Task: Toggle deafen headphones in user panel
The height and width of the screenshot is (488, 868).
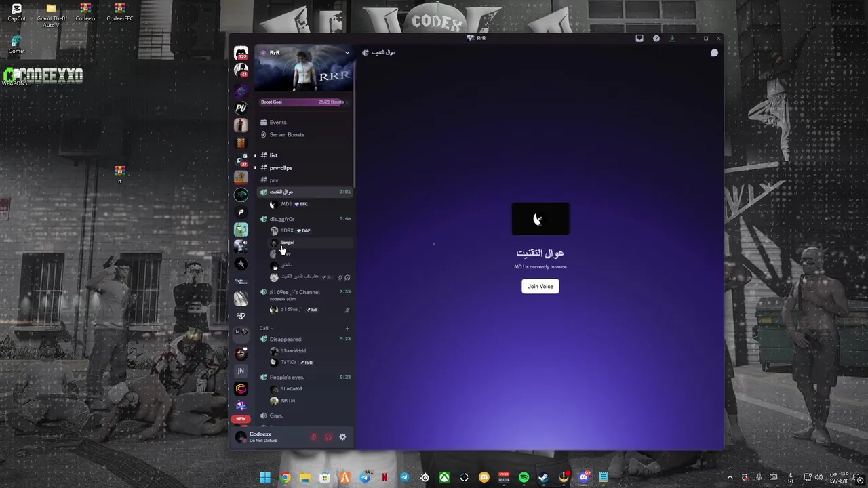Action: (328, 437)
